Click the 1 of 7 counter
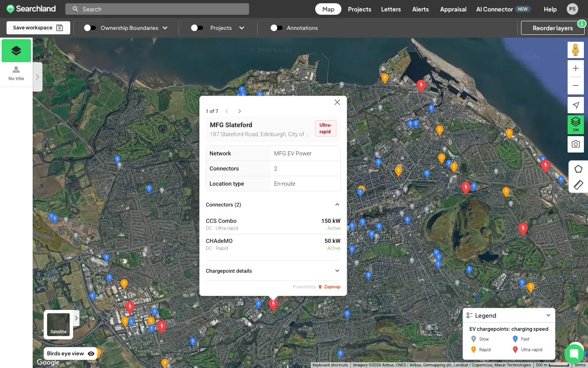The width and height of the screenshot is (588, 368). point(212,111)
